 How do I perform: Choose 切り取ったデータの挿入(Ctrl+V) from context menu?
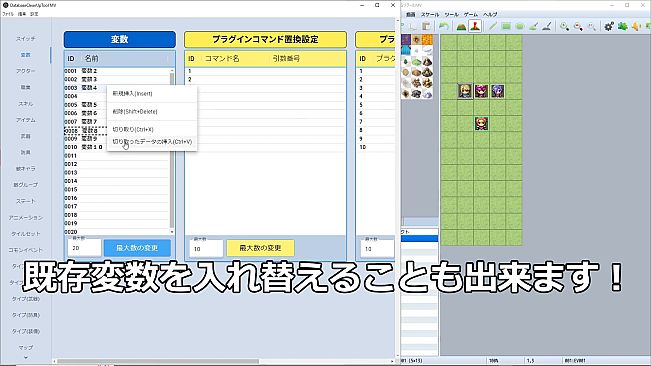(x=152, y=142)
